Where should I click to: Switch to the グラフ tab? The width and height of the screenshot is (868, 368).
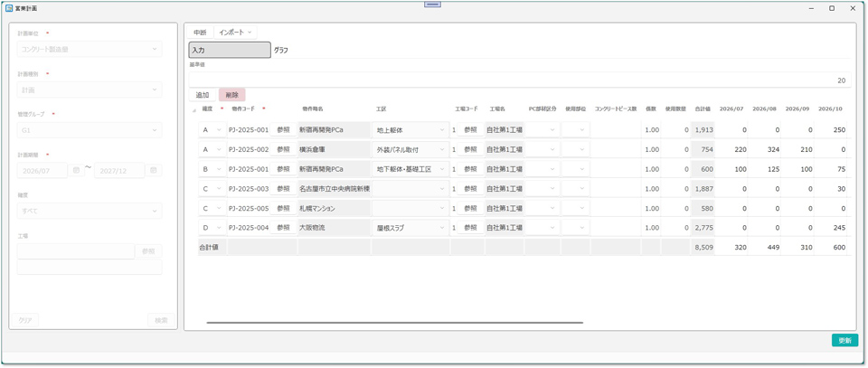pyautogui.click(x=281, y=50)
